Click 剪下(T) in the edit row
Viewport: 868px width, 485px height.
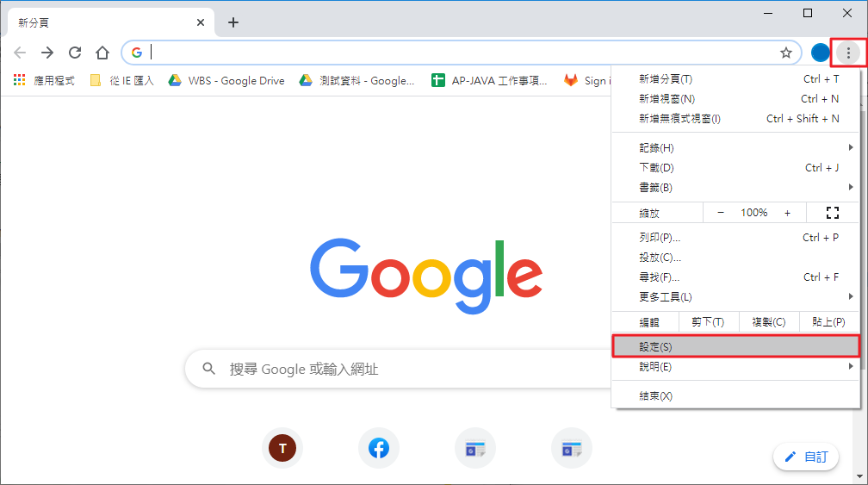709,321
